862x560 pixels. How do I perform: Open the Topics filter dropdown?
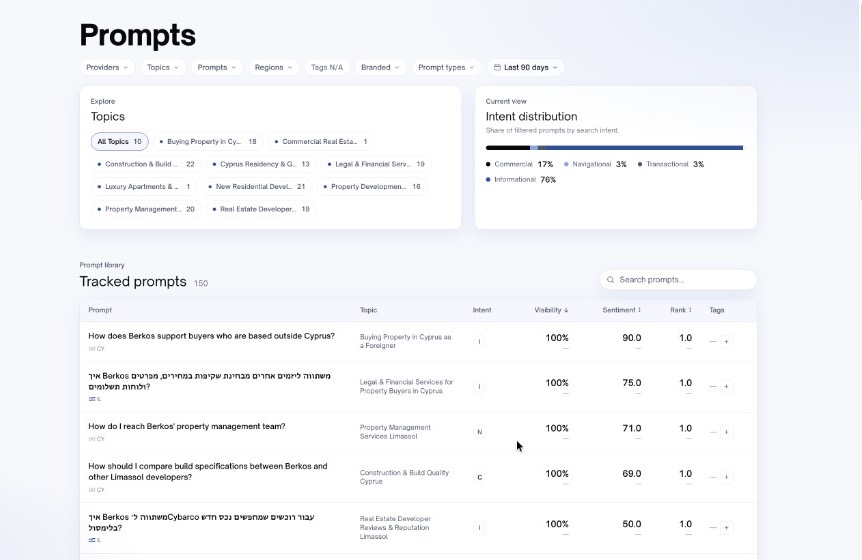coord(163,67)
